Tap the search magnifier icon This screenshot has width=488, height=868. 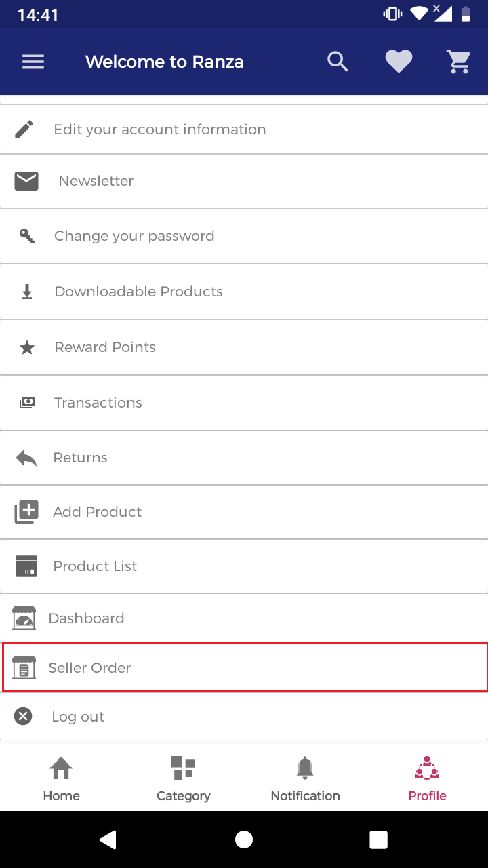pos(338,62)
